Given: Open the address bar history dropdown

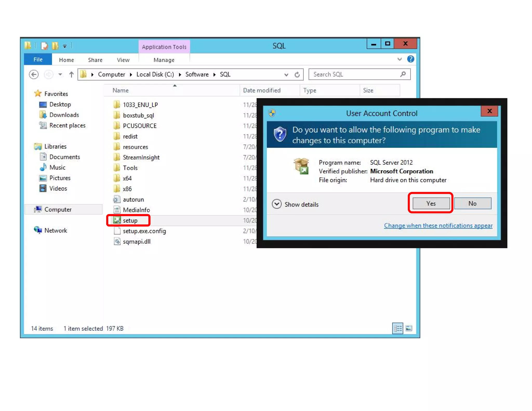Looking at the screenshot, I should [286, 75].
